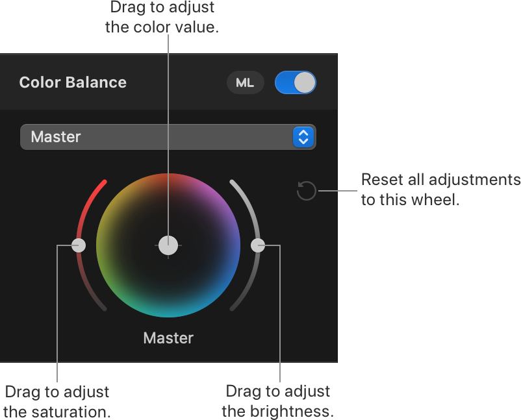Open the Master pop-up menu
The height and width of the screenshot is (420, 521).
pyautogui.click(x=168, y=137)
